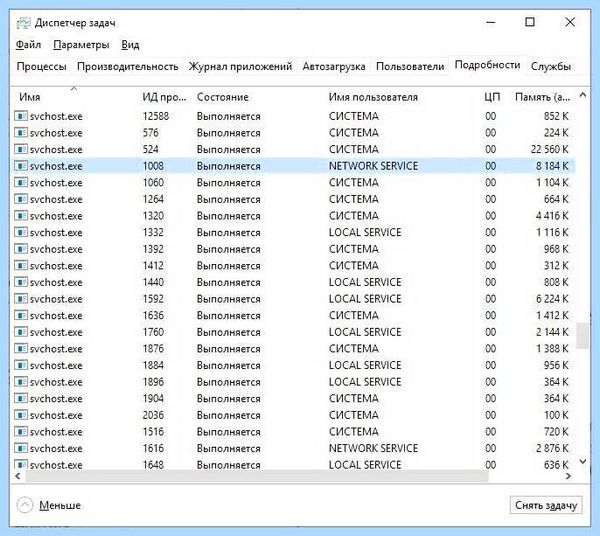Click the vertical scrollbar thumb
600x536 pixels.
coord(582,336)
